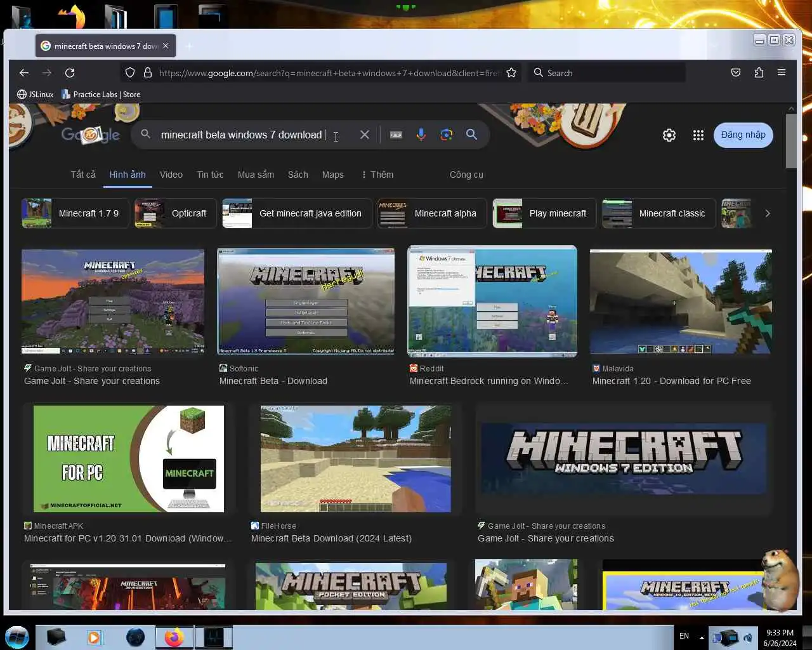Image resolution: width=812 pixels, height=650 pixels.
Task: Open Practice Labs | Store bookmark
Action: pyautogui.click(x=101, y=95)
